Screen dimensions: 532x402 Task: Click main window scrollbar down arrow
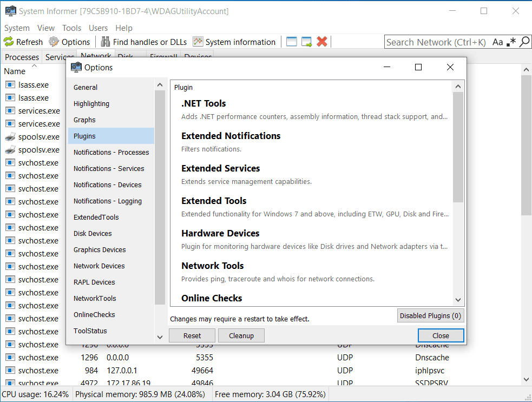526,379
